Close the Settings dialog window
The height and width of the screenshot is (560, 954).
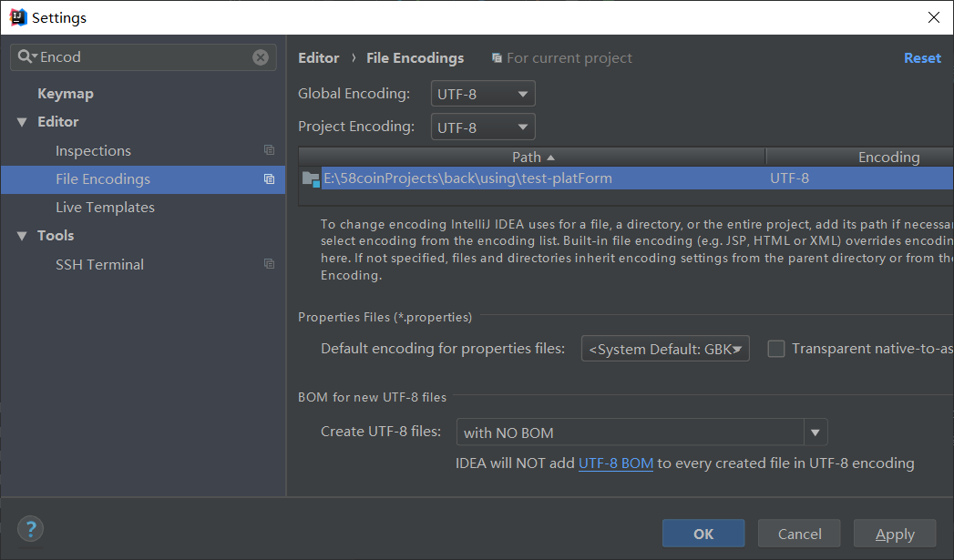(934, 17)
